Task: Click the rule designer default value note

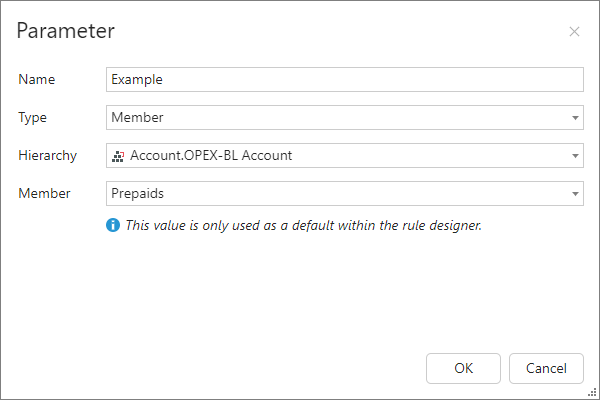Action: [303, 225]
